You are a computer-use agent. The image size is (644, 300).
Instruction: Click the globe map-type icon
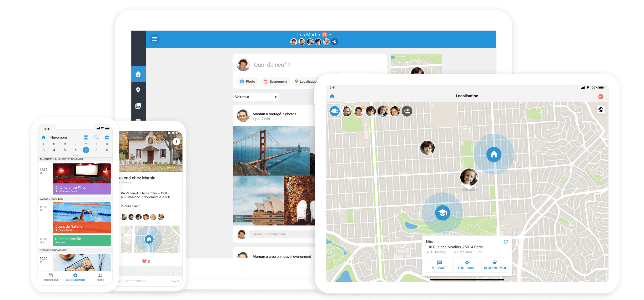point(601,110)
